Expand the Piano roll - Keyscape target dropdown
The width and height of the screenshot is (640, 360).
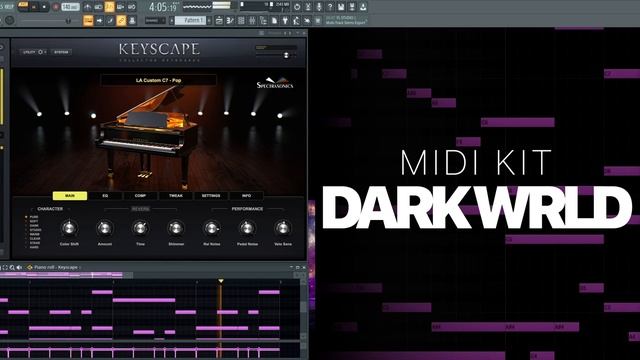(80, 268)
